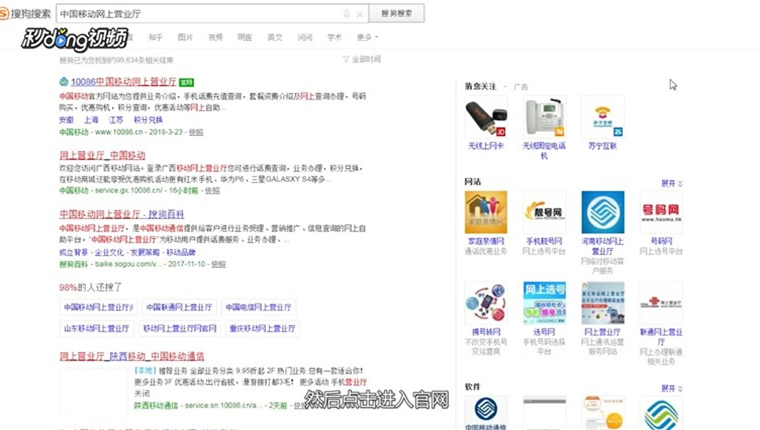Open 快照 for the baike.sogou.com result
Viewport: 760px width, 430px height.
219,264
